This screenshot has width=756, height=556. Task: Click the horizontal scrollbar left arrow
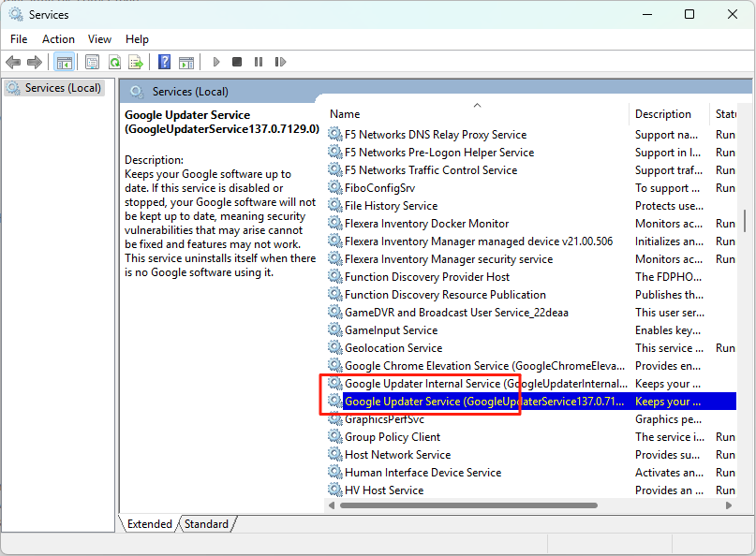tap(332, 505)
